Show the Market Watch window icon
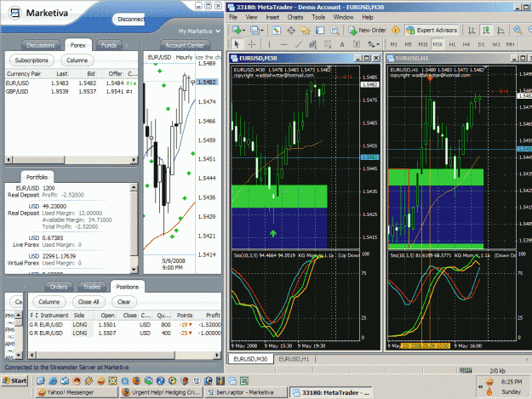532x399 pixels. [x=276, y=30]
